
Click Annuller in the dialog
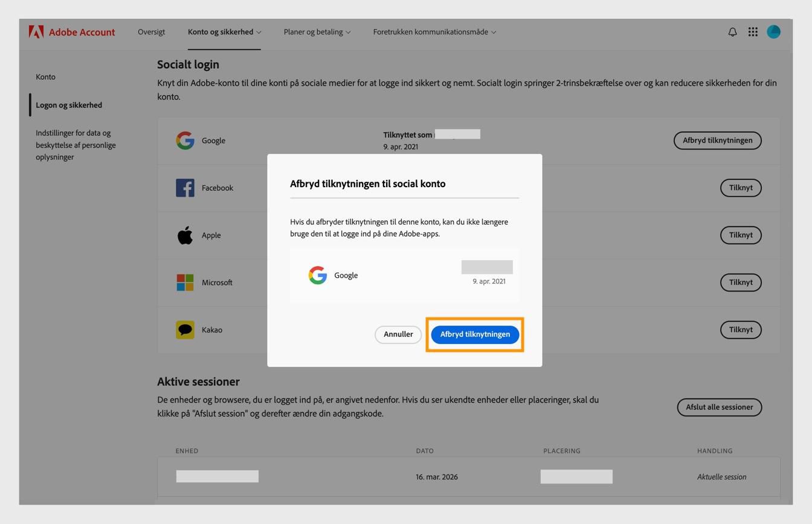(398, 334)
